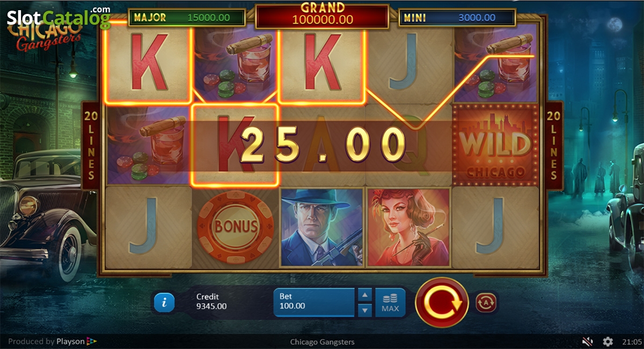The image size is (644, 349).
Task: Spin the reels with the red spin button
Action: (x=442, y=302)
